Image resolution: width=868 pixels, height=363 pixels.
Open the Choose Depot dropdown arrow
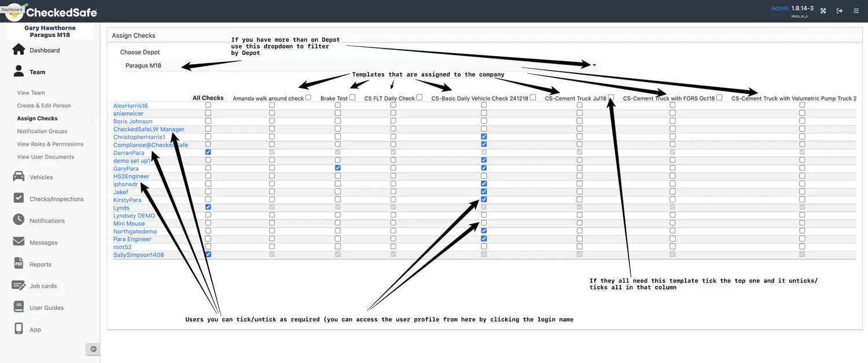coord(594,65)
